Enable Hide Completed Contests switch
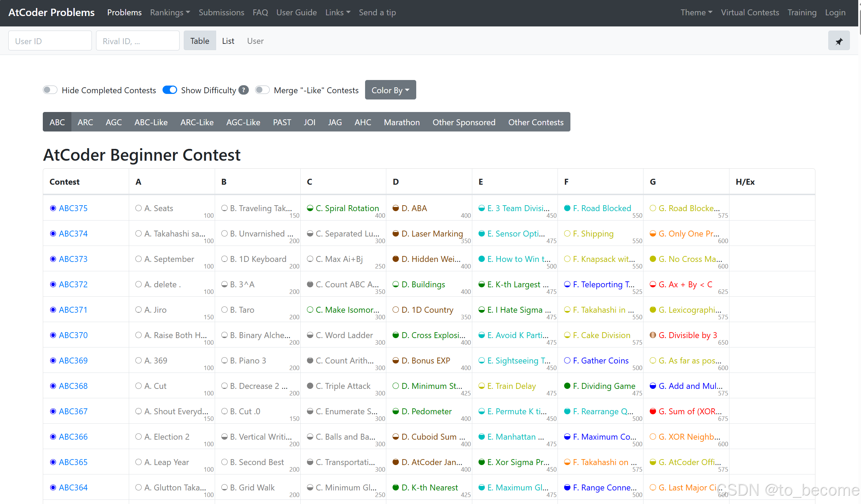 click(x=50, y=90)
